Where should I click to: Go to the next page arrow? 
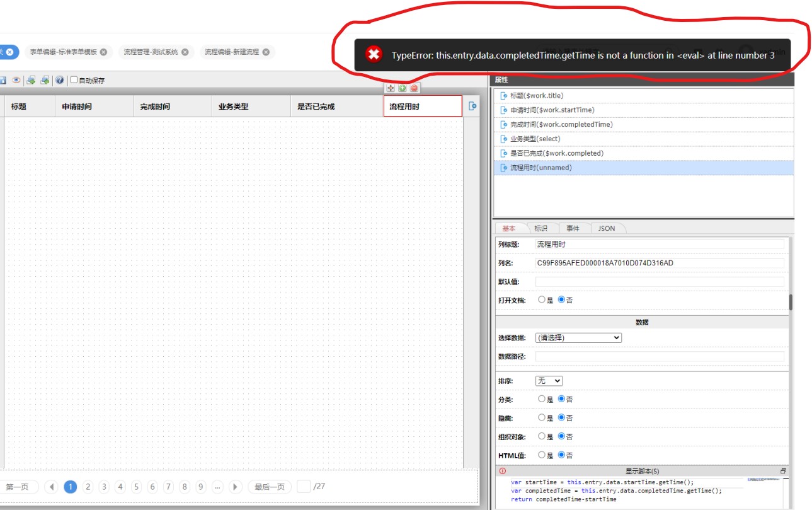[x=236, y=487]
